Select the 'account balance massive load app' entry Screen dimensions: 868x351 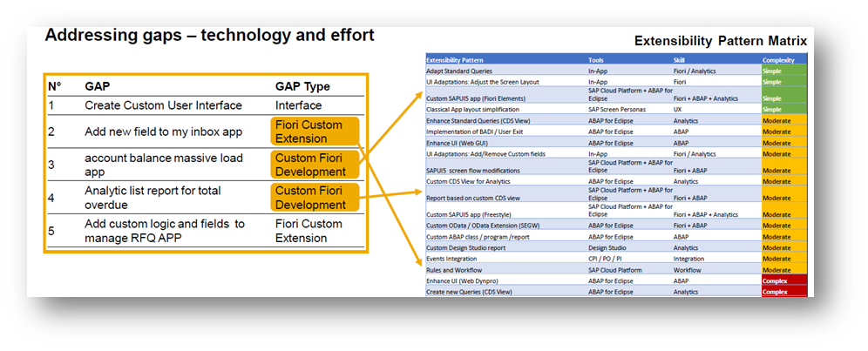click(163, 165)
